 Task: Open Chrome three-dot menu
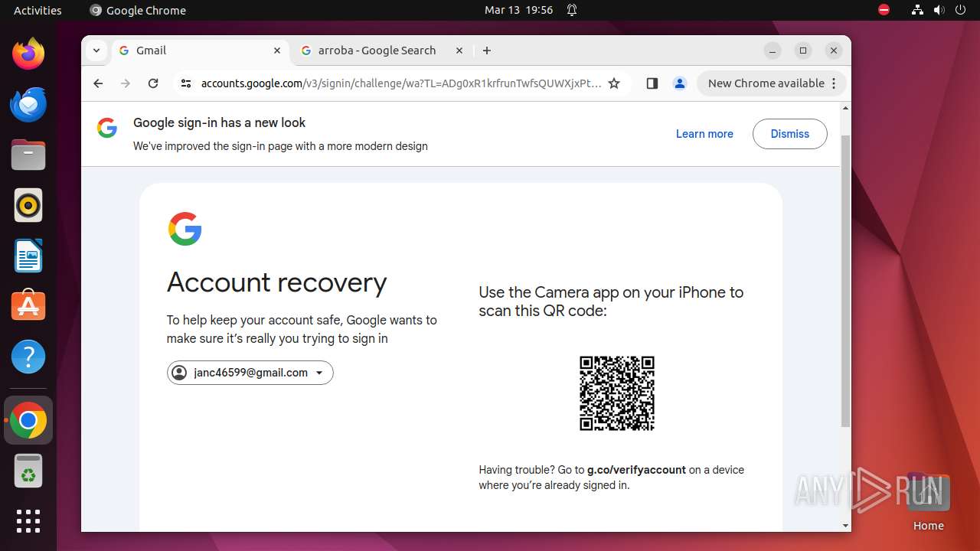pyautogui.click(x=834, y=83)
